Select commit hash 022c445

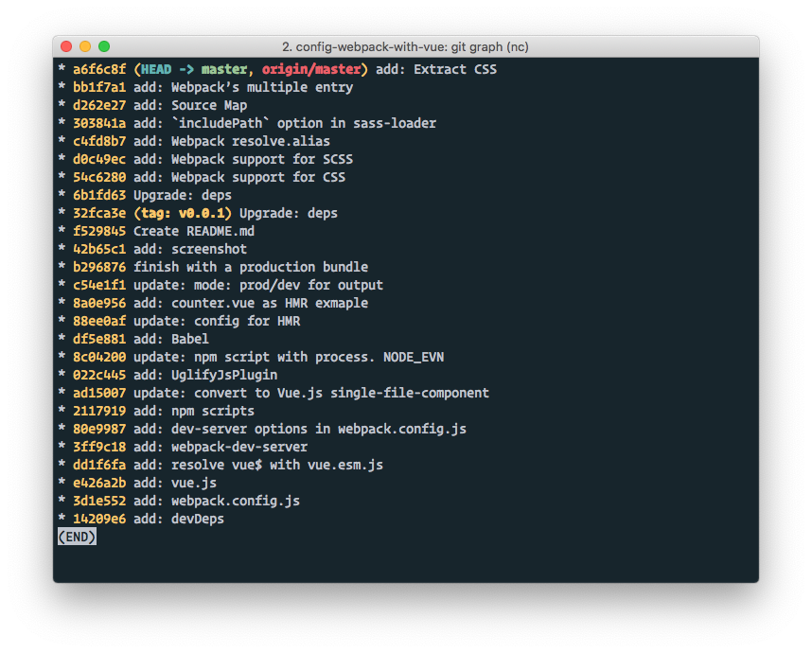(x=99, y=375)
